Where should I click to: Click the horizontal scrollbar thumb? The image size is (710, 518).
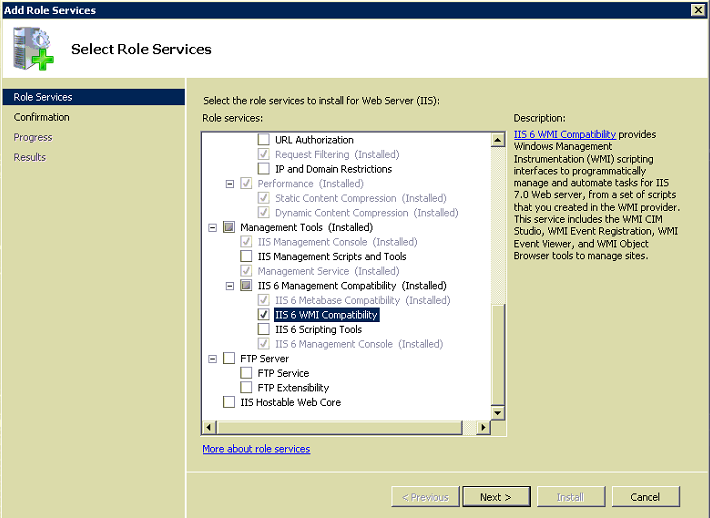pyautogui.click(x=339, y=427)
